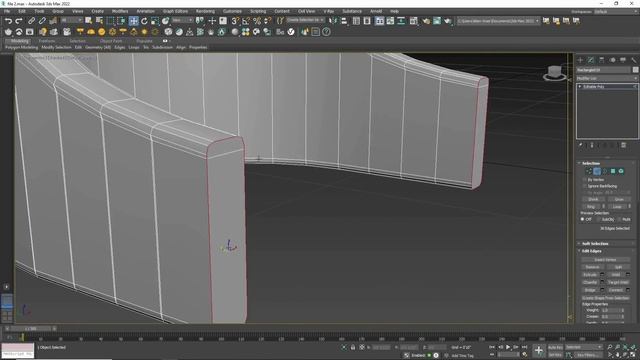
Task: Open the Mirror tool icon
Action: click(x=333, y=20)
